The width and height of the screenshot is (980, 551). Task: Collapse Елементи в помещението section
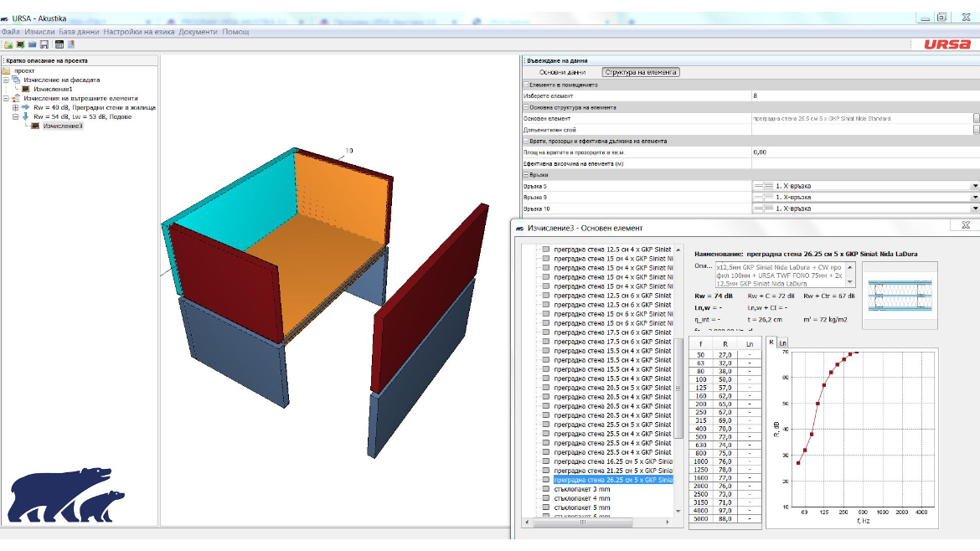coord(526,85)
